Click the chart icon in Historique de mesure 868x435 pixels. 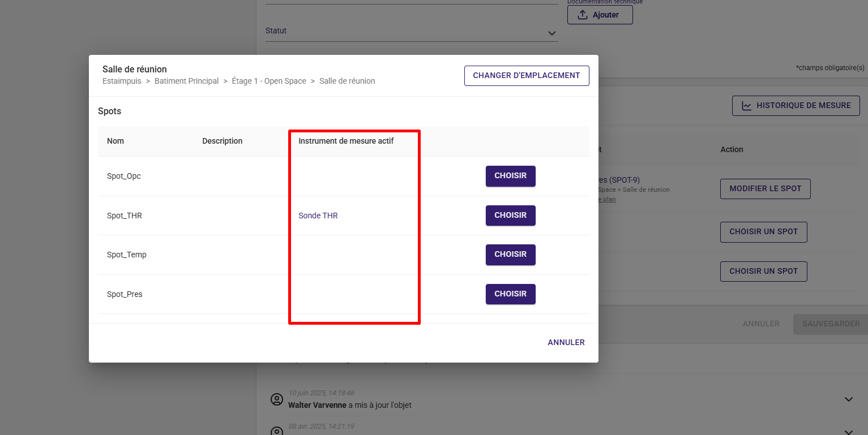point(747,106)
